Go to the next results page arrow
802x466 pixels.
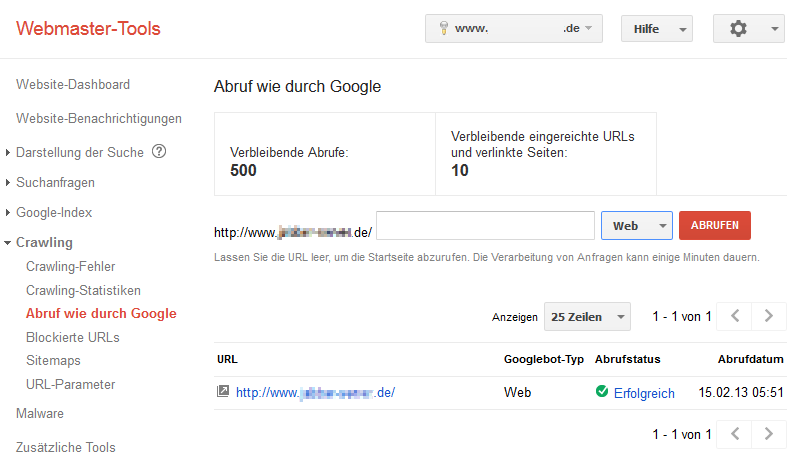click(768, 316)
